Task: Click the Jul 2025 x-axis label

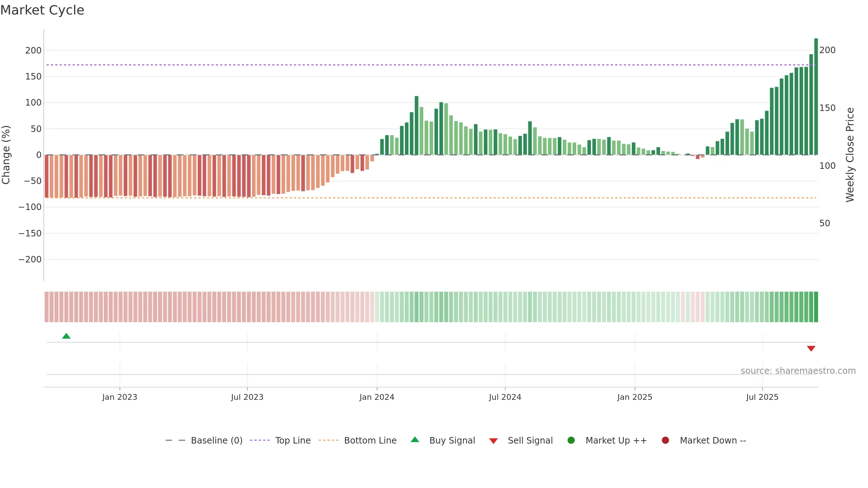Action: 762,397
